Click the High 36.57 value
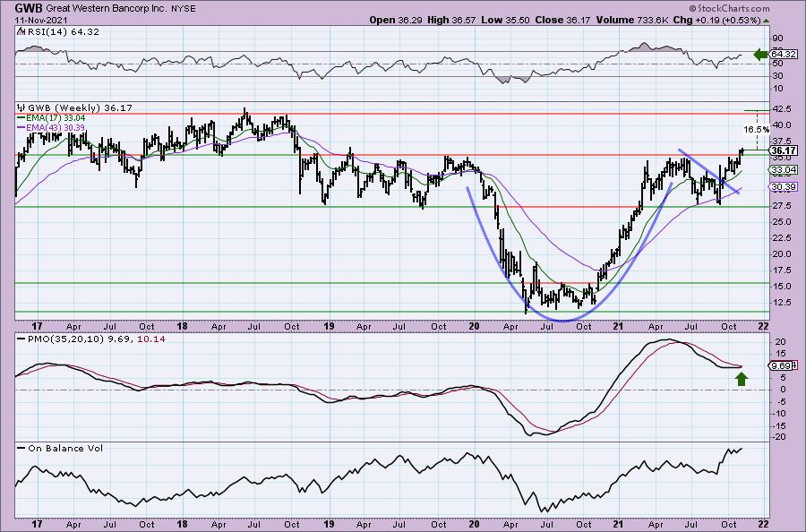 450,20
